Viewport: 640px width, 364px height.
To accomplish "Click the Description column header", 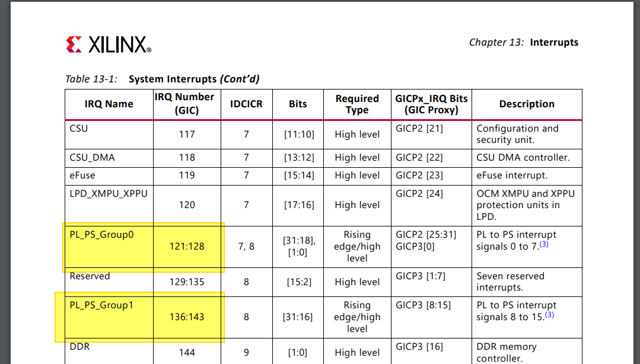I will [x=527, y=104].
